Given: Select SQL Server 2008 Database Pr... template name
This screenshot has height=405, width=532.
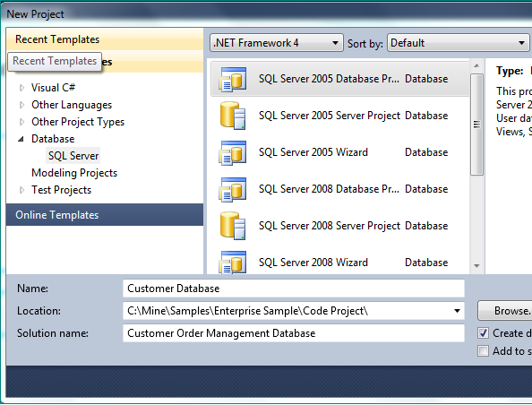Looking at the screenshot, I should pyautogui.click(x=329, y=189).
